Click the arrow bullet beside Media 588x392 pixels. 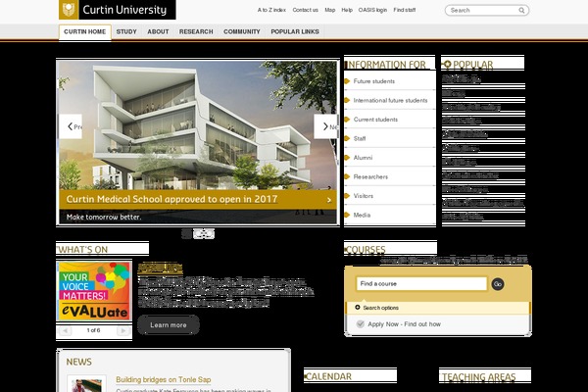[x=347, y=215]
